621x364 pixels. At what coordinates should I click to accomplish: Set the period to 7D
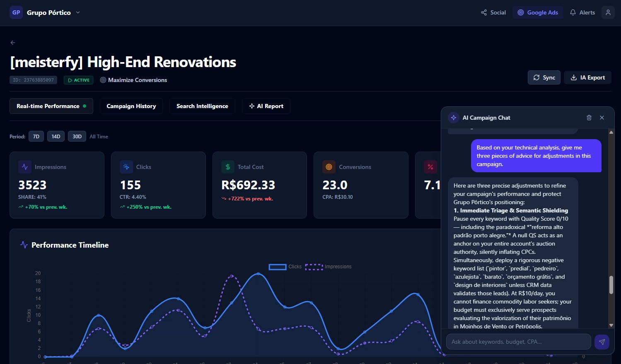(x=36, y=136)
